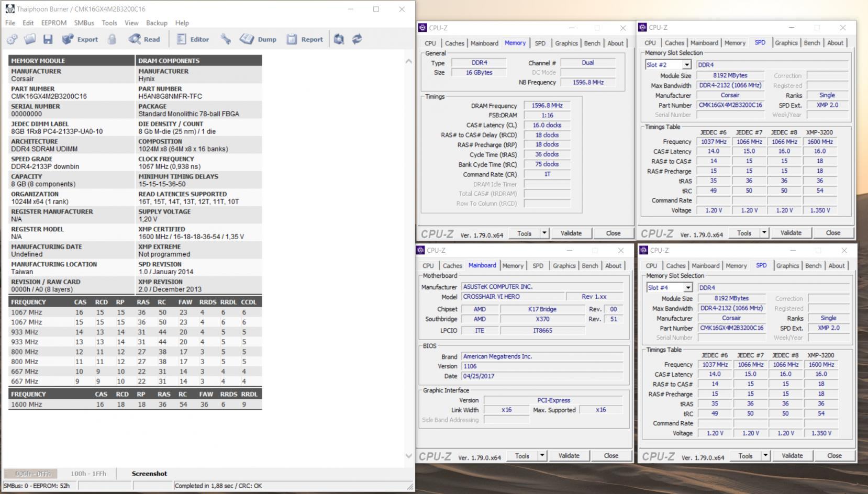The image size is (868, 494).
Task: Switch to Caches tab in CPU-Z Memory window
Action: pyautogui.click(x=454, y=43)
